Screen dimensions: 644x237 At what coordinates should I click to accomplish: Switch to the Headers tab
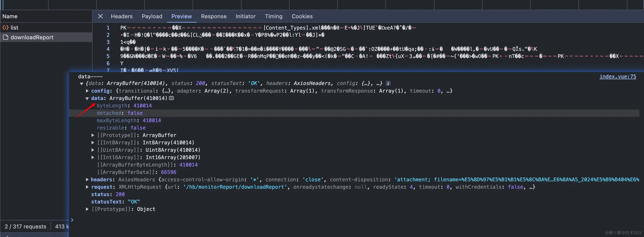pyautogui.click(x=121, y=16)
